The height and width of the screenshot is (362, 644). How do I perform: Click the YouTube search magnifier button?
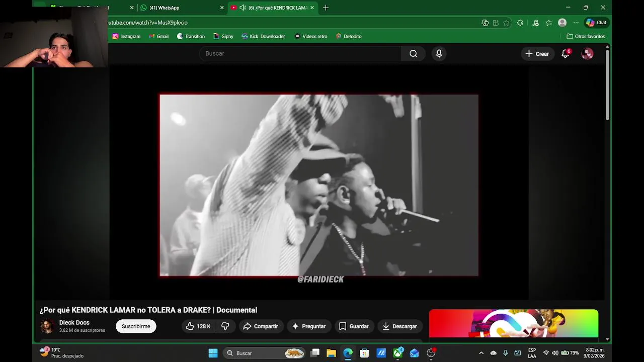click(x=413, y=54)
